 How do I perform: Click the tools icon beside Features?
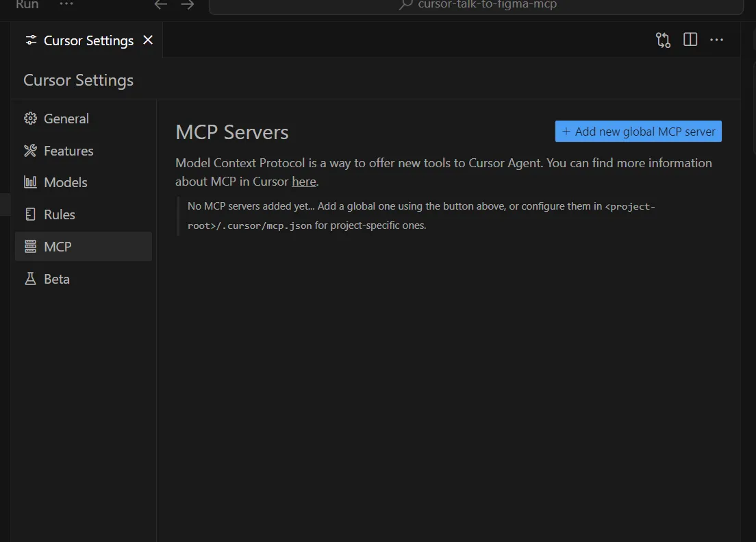pos(30,151)
